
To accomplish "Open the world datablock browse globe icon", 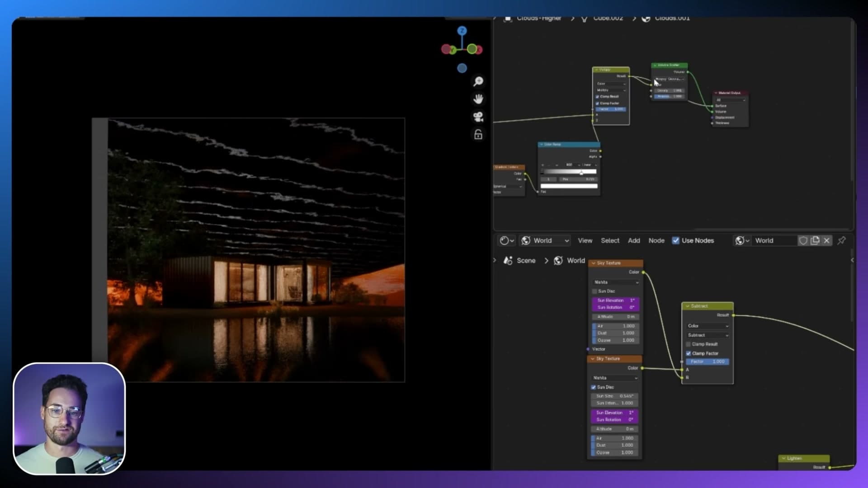I will pos(742,241).
